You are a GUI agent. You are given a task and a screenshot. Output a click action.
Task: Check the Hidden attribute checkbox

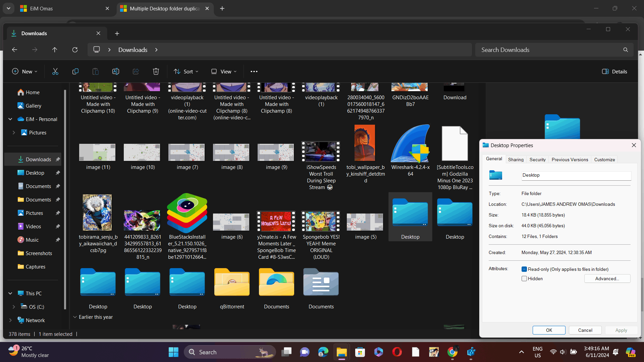point(524,279)
